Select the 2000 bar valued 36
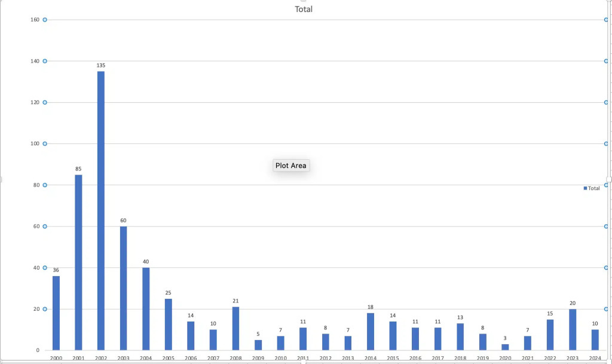The width and height of the screenshot is (612, 364). (56, 313)
